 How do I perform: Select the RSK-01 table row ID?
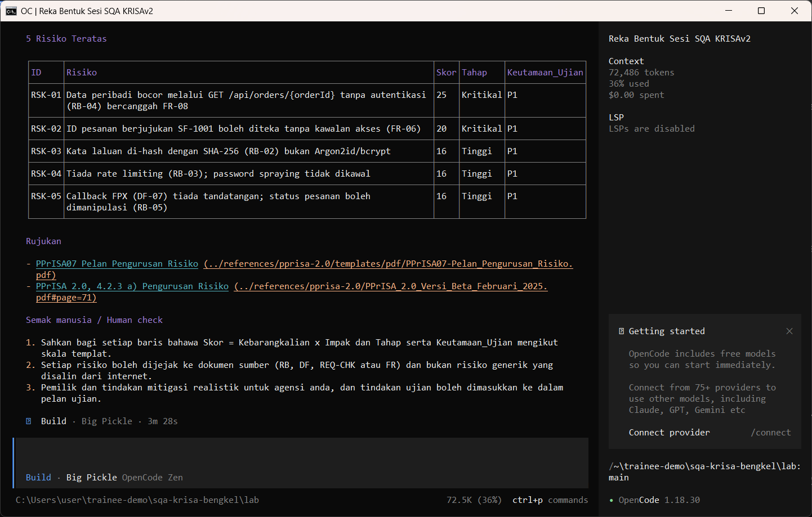[x=46, y=95]
